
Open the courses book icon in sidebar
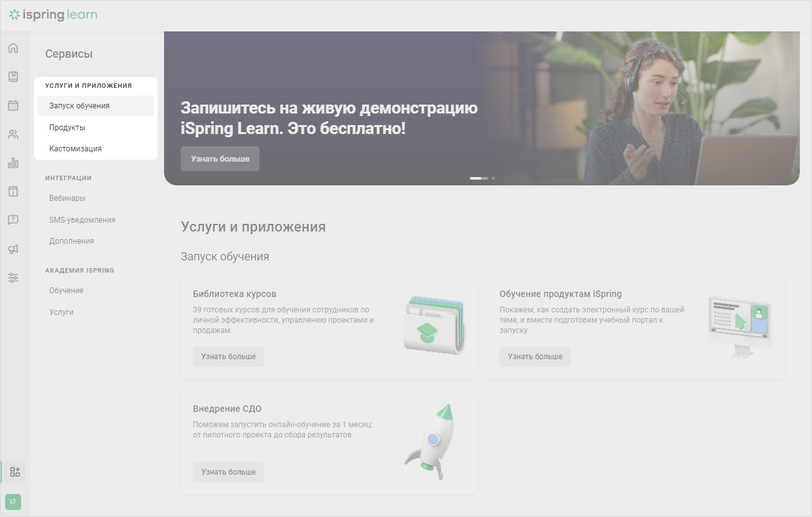coord(13,77)
